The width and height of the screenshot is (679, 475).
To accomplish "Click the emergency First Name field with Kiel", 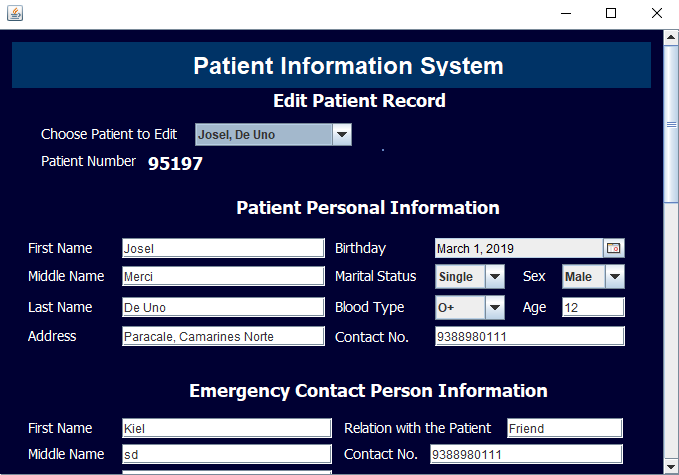I will coord(227,428).
